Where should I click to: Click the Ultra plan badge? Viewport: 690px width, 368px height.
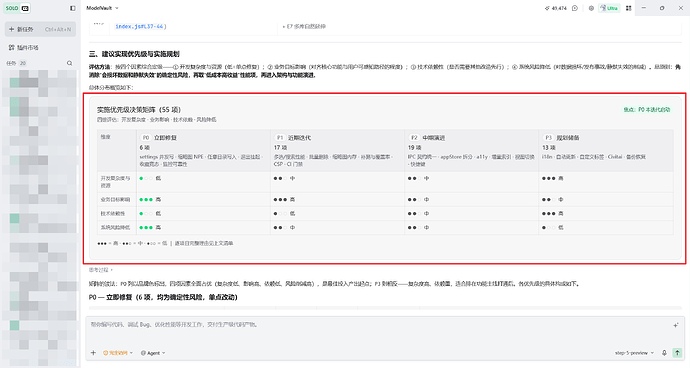(x=609, y=8)
